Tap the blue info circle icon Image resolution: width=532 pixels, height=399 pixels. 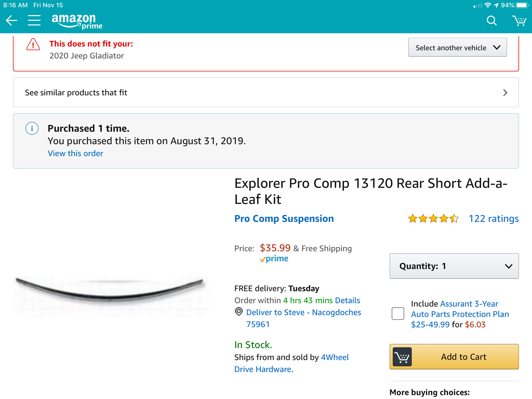(x=31, y=129)
